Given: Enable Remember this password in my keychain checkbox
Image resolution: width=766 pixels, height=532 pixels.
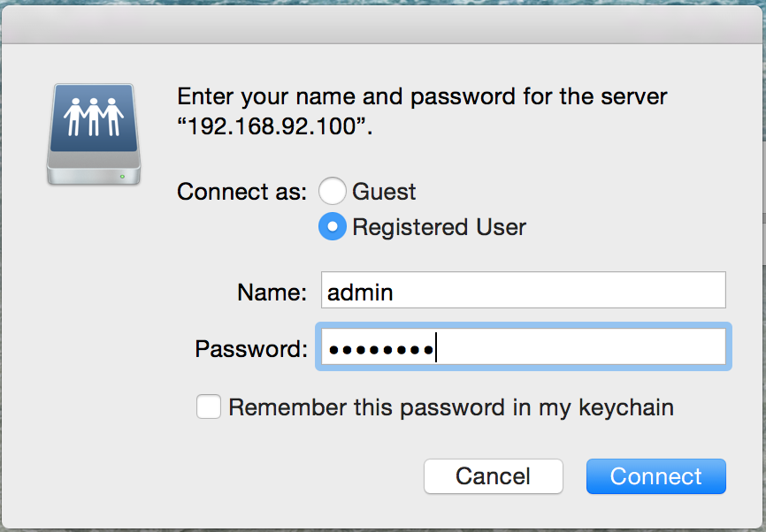Looking at the screenshot, I should [209, 407].
